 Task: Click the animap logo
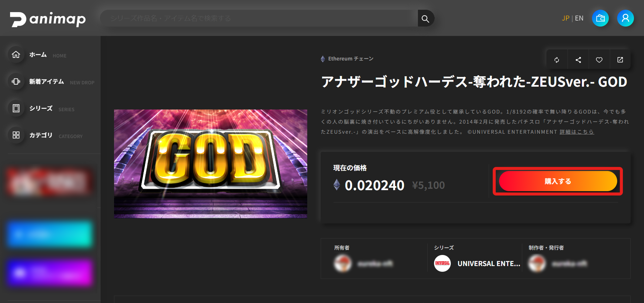(x=48, y=19)
